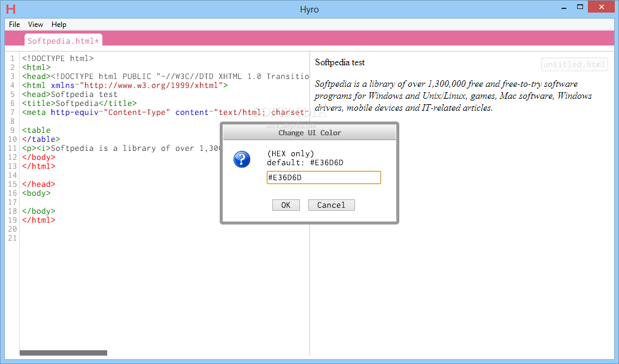The width and height of the screenshot is (619, 364).
Task: Click the '<p><i>Softpedia is a library' line
Action: (121, 148)
